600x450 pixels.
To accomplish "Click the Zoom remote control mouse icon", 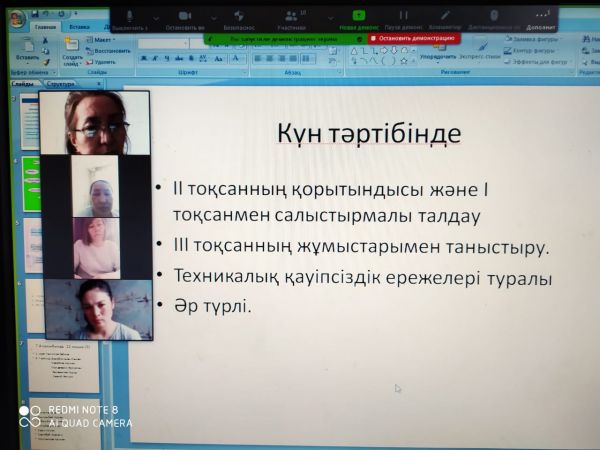I will click(491, 16).
